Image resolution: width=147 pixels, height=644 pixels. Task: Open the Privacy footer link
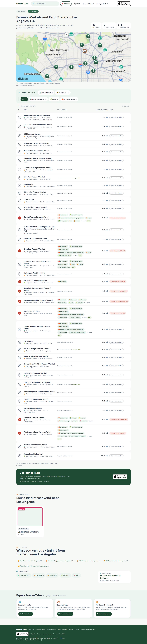coord(71,630)
